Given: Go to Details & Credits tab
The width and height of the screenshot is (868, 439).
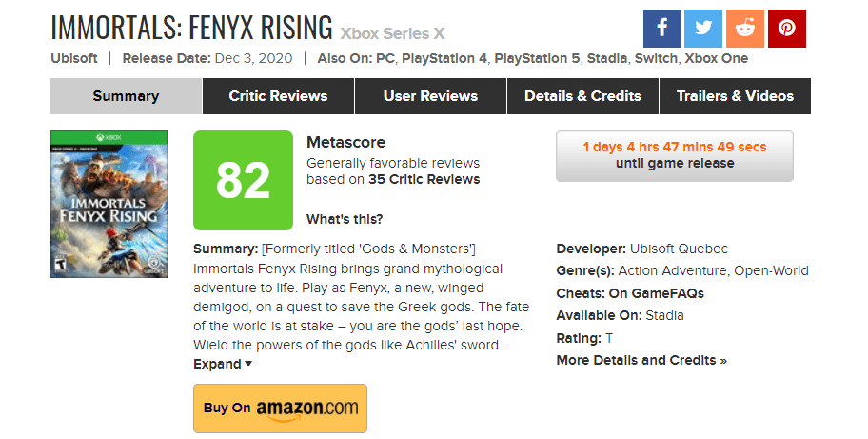Looking at the screenshot, I should tap(582, 96).
